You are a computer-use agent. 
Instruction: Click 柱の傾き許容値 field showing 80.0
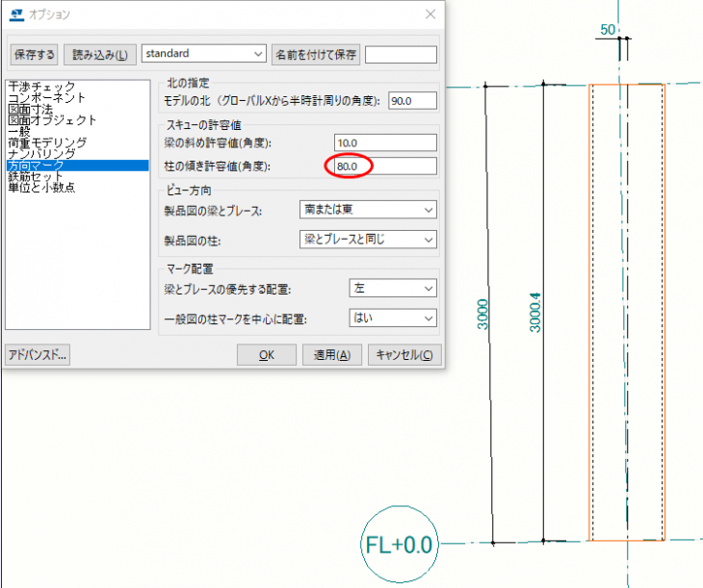point(385,166)
